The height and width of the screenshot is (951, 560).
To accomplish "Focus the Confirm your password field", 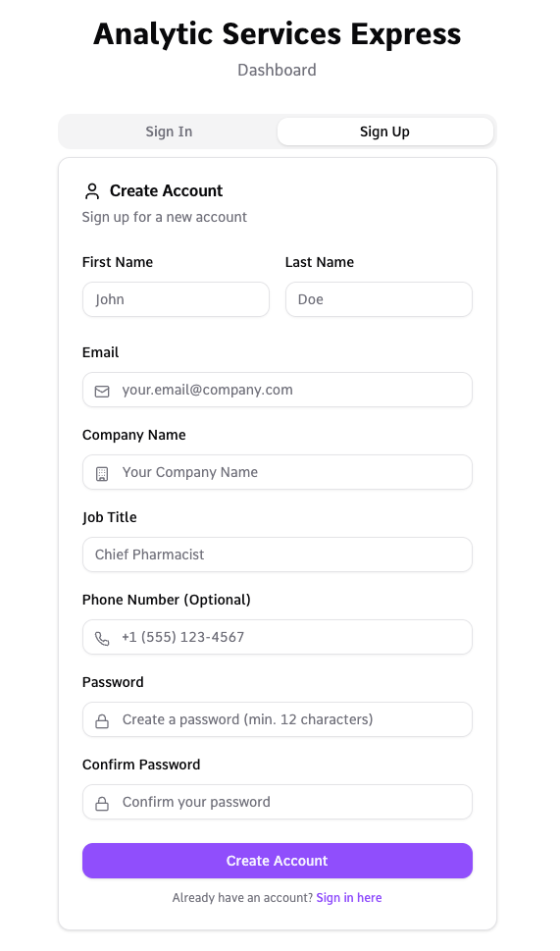I will point(278,802).
